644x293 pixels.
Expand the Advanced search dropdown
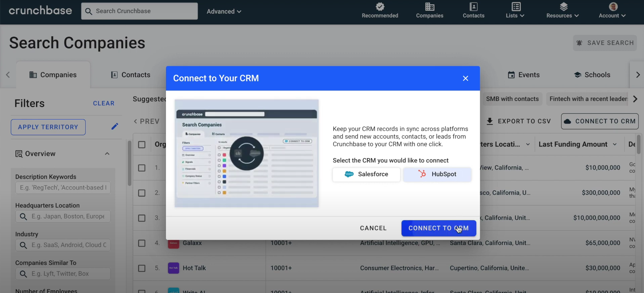tap(224, 11)
